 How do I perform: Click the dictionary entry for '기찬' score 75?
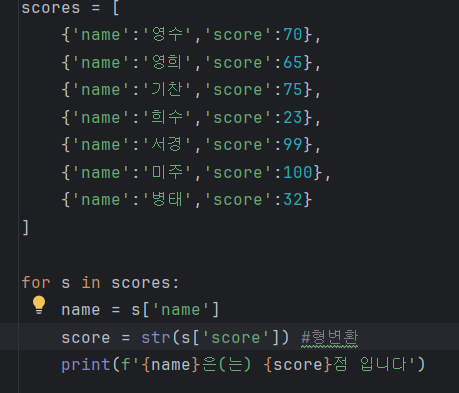pos(191,90)
